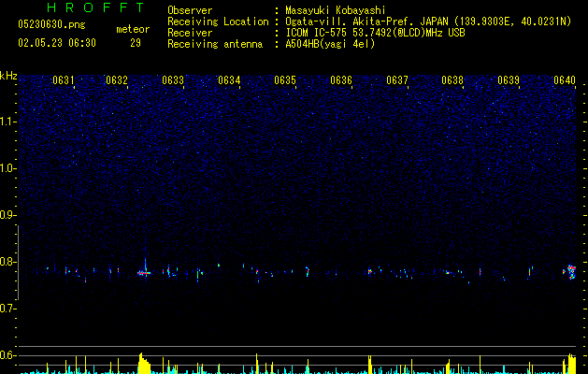Click the bright echo cluster at 0640

click(x=570, y=271)
